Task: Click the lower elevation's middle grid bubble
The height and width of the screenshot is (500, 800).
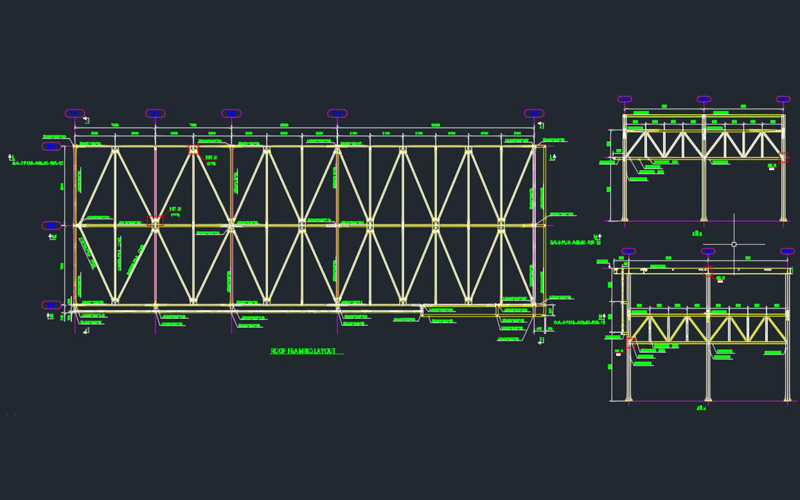Action: 708,251
